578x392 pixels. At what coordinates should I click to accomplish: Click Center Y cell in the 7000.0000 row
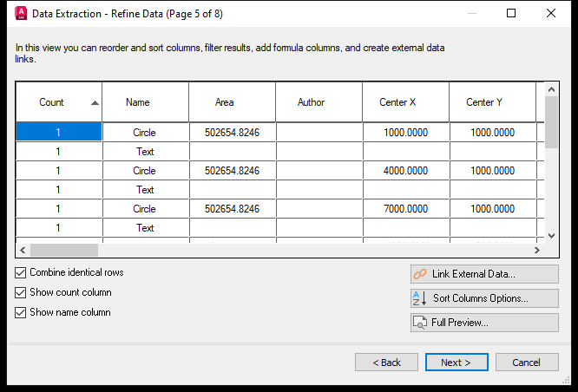tap(492, 208)
